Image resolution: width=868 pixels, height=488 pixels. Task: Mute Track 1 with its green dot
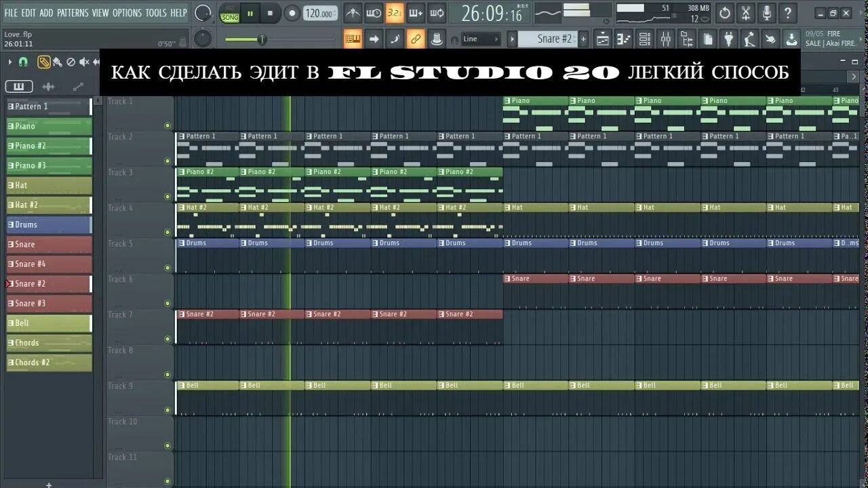click(167, 125)
